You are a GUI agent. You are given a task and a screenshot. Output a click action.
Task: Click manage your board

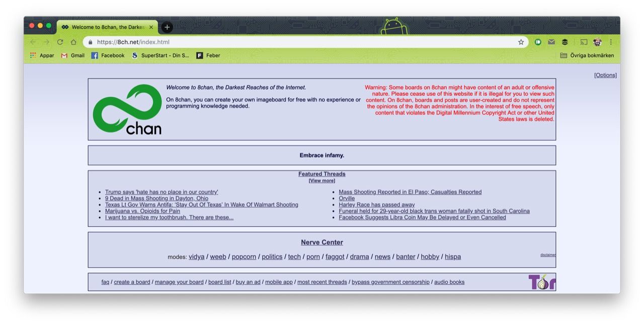click(179, 282)
